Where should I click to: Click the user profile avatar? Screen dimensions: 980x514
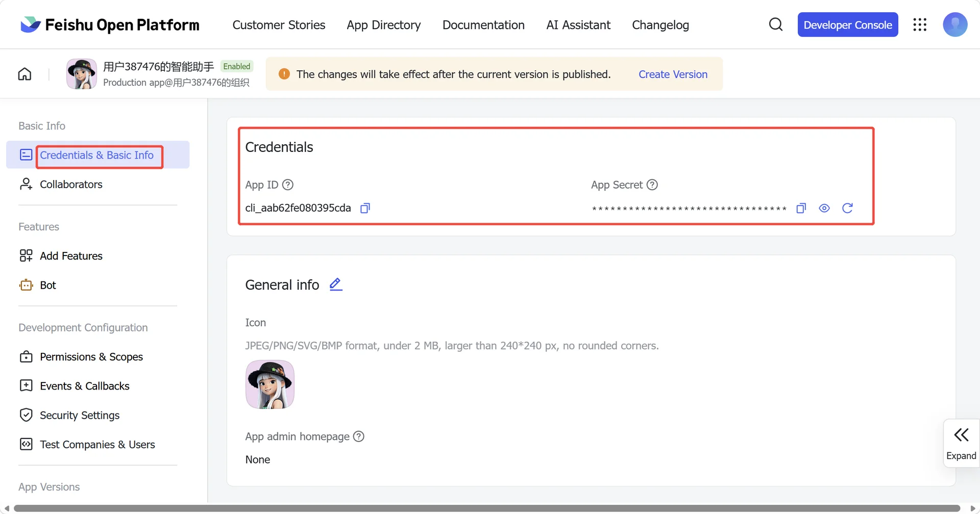click(x=955, y=24)
